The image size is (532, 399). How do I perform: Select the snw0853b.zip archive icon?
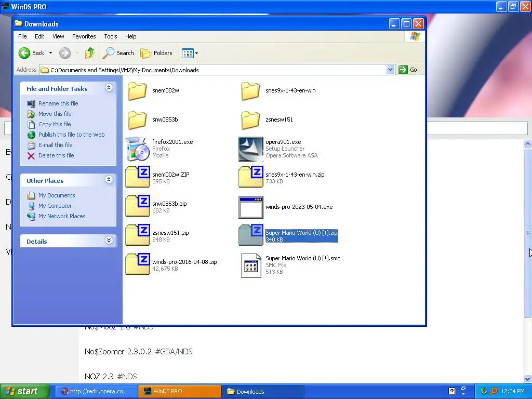(x=137, y=206)
